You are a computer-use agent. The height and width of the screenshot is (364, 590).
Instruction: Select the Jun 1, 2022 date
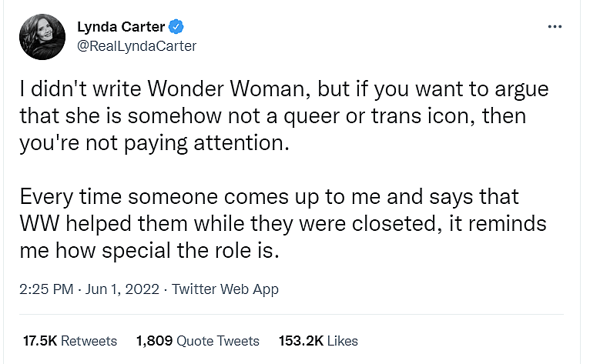click(123, 289)
